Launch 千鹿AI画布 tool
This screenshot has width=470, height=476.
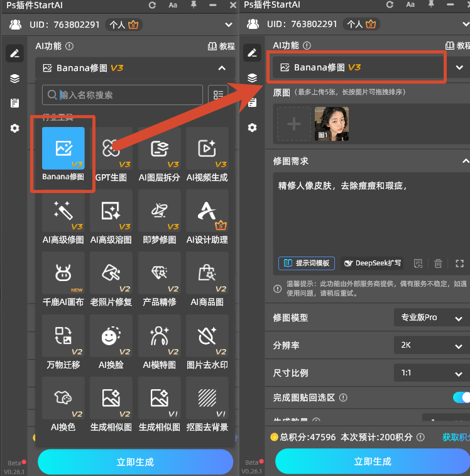[63, 273]
